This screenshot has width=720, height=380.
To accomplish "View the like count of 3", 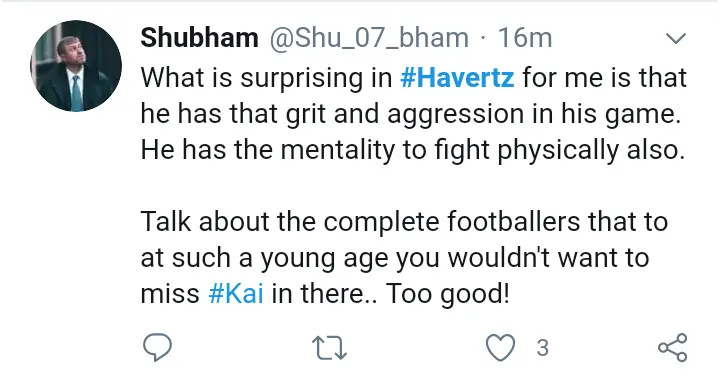I will (x=542, y=348).
